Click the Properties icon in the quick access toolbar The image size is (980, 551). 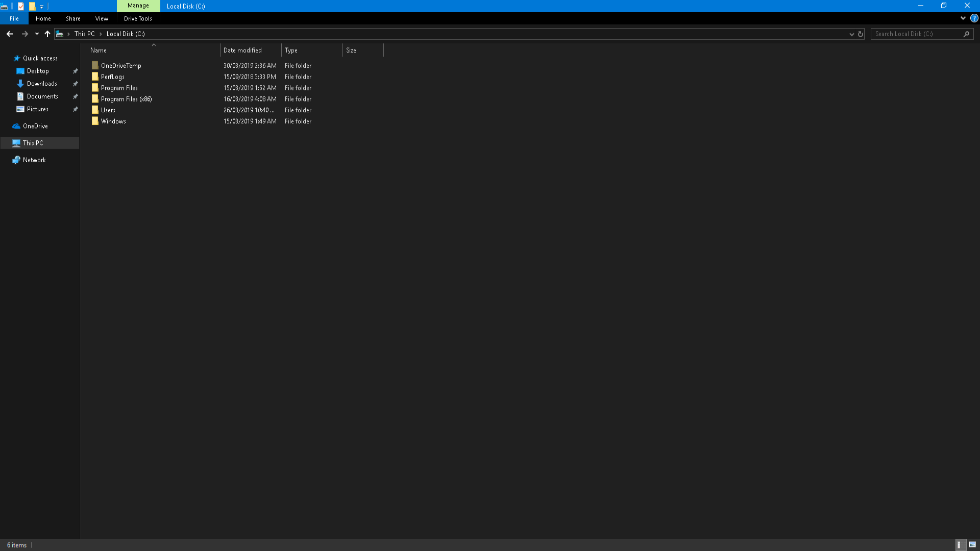click(x=21, y=6)
